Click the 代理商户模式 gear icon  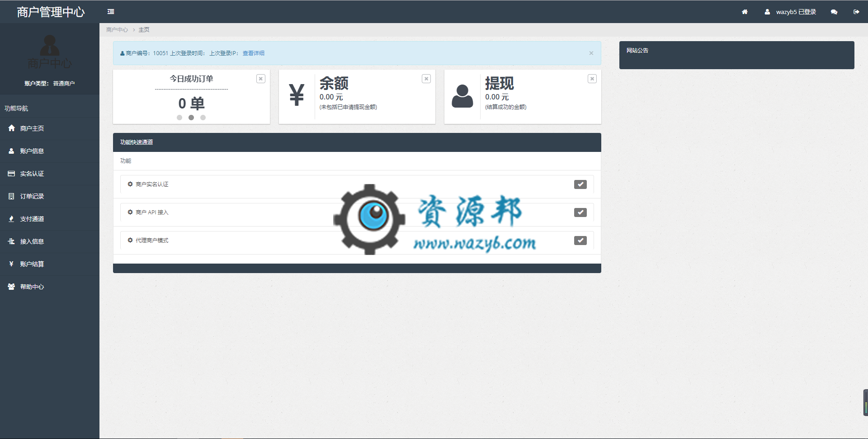[130, 241]
